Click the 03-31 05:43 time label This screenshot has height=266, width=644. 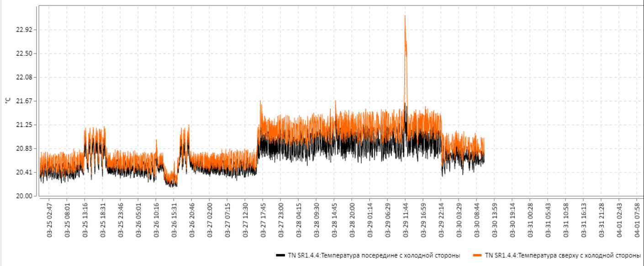(548, 219)
